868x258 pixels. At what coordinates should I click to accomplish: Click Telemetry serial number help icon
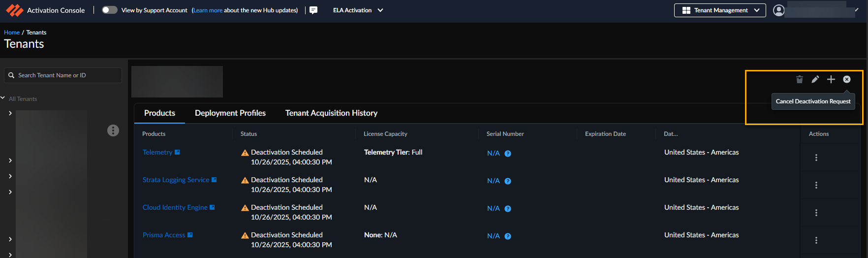[508, 154]
